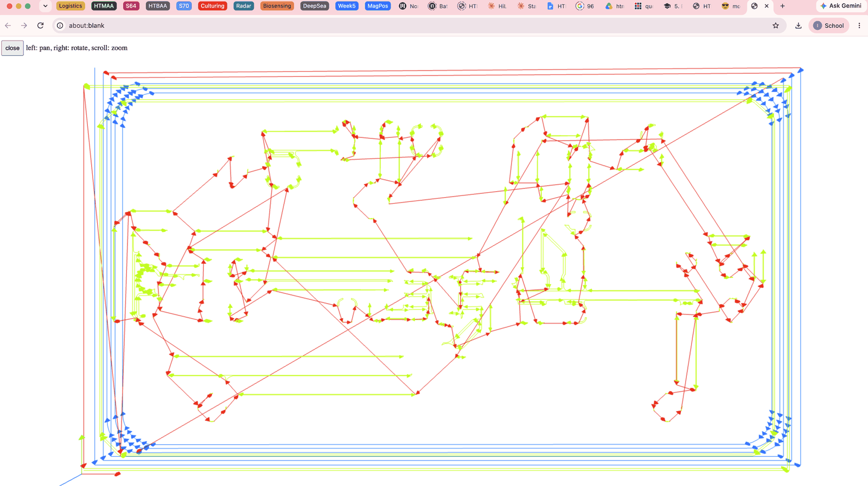Screen dimensions: 868x486
Task: Expand the Radar tab group
Action: tap(244, 6)
